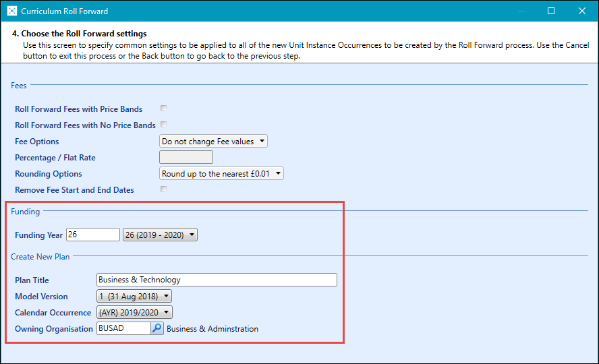Click the Percentage / Flat Rate field
The width and height of the screenshot is (599, 364).
(x=186, y=157)
